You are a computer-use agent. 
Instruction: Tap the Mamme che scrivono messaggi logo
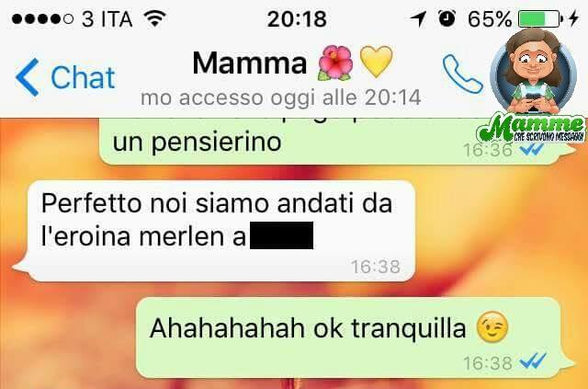point(531,129)
